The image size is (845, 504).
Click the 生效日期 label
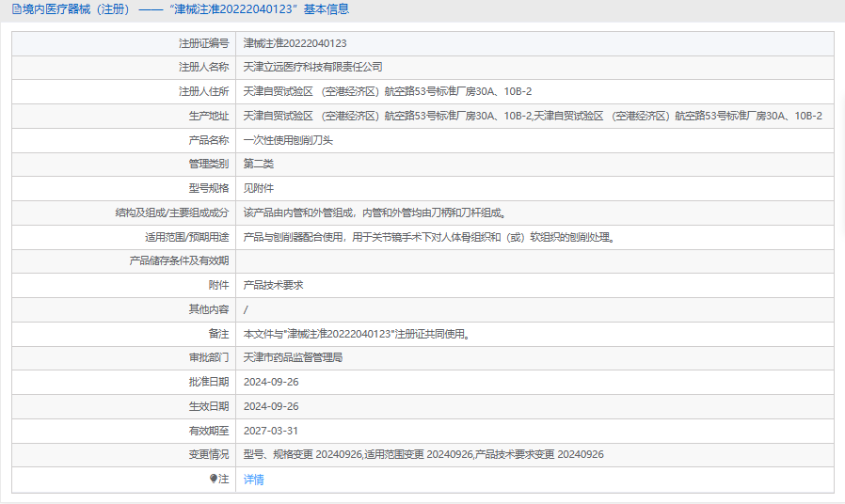[x=209, y=406]
